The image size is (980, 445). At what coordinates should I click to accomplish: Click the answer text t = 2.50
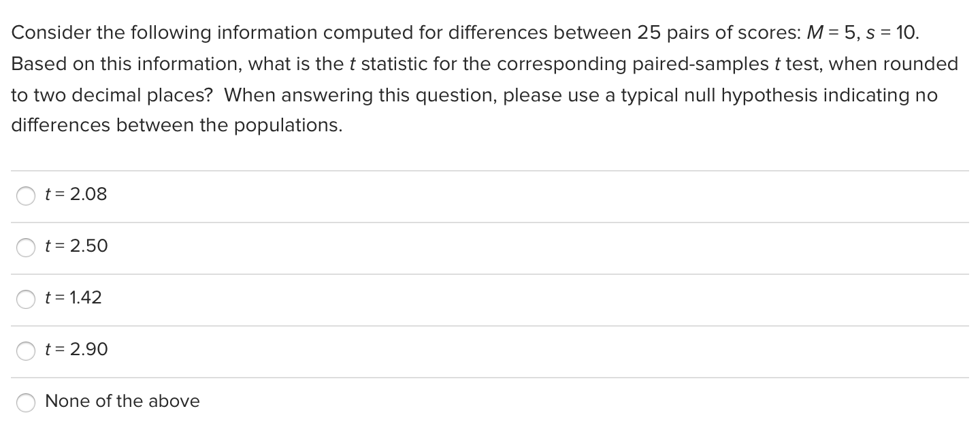pos(75,246)
